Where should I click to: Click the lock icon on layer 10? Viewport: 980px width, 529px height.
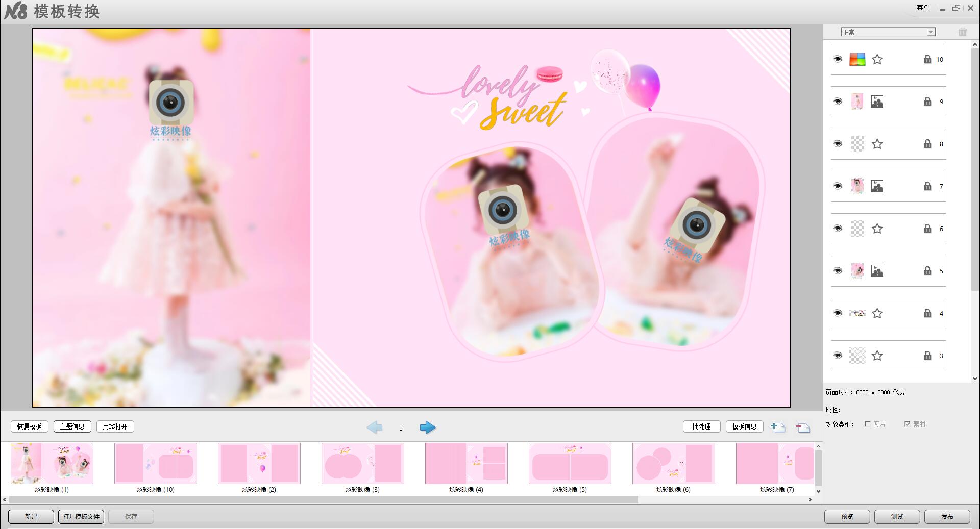[x=927, y=59]
